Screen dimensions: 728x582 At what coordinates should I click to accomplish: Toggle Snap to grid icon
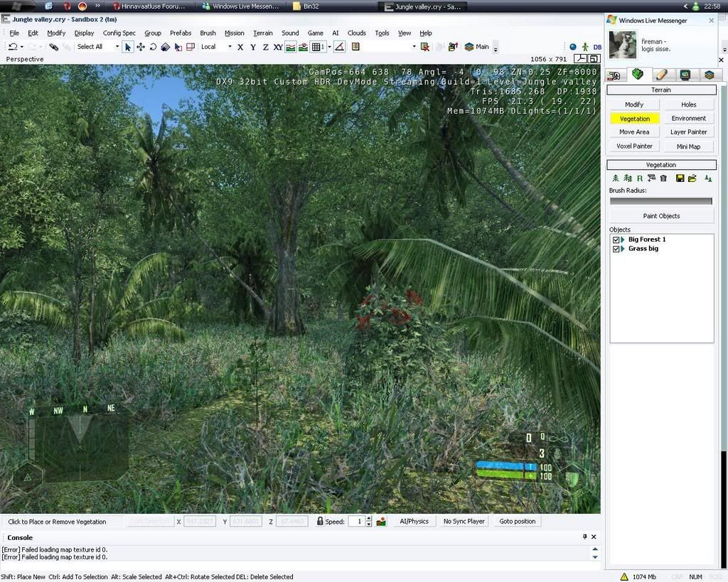point(318,47)
